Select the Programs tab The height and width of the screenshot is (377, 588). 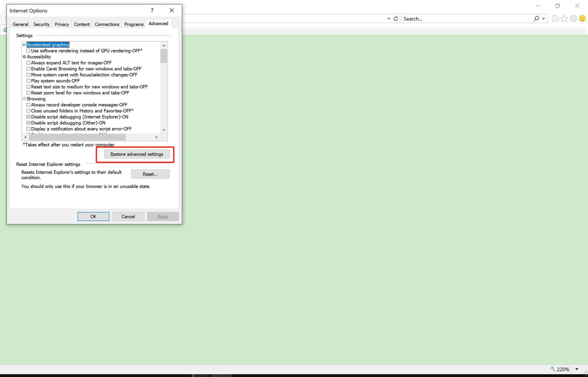point(134,24)
